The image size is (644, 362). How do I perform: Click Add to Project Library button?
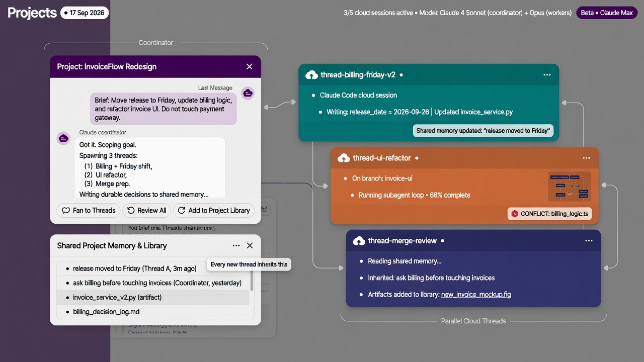click(x=214, y=210)
